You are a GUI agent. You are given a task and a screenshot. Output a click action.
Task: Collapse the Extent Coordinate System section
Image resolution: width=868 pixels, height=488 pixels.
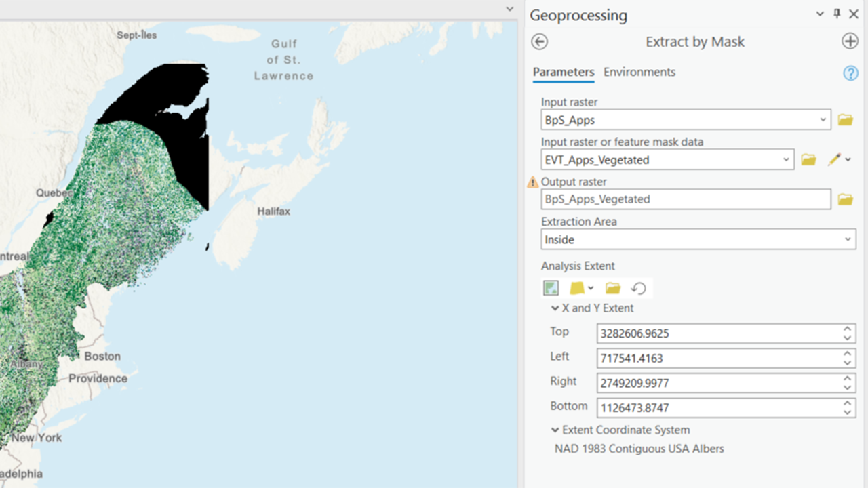(555, 430)
